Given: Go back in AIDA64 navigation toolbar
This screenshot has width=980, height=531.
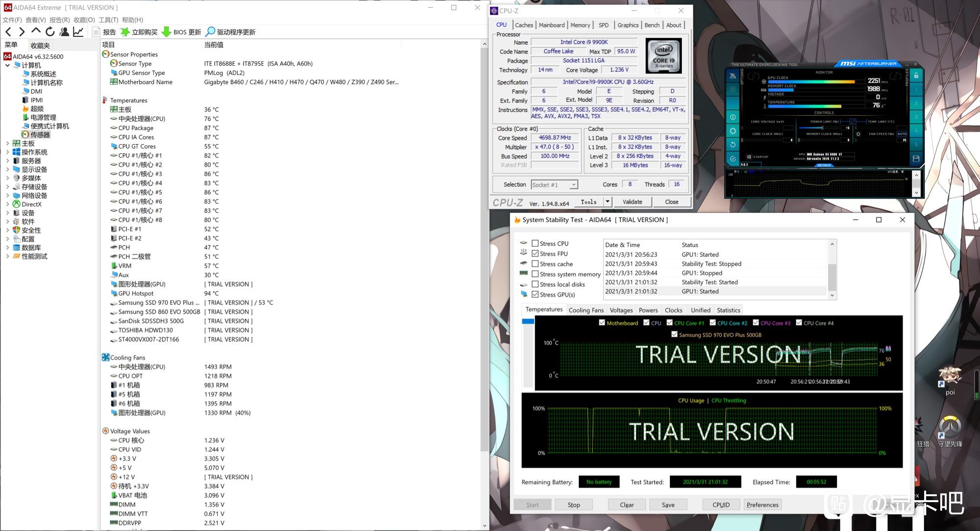Looking at the screenshot, I should 8,32.
